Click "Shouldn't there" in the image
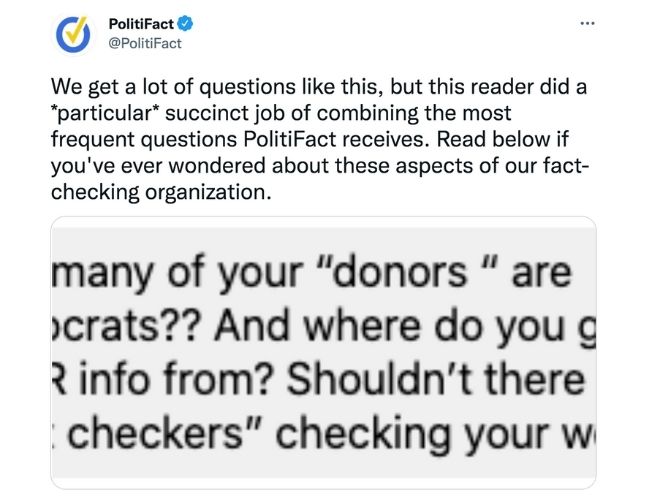 point(442,381)
